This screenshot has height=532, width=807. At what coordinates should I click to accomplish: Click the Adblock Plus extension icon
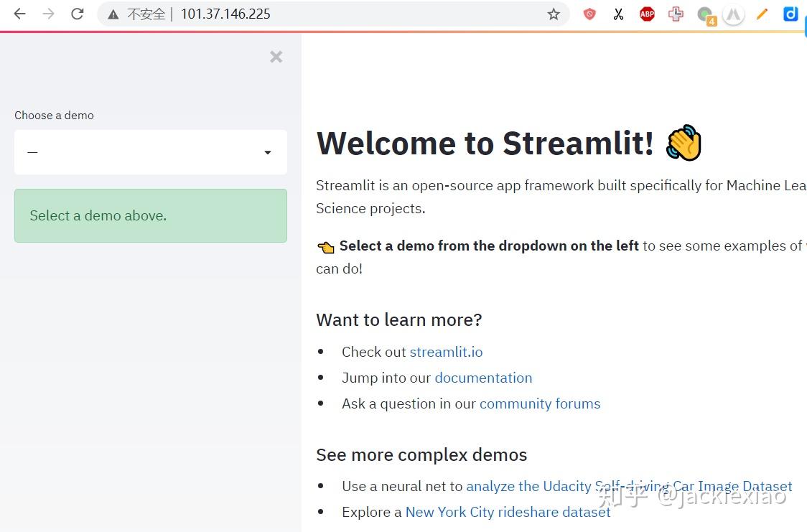point(647,14)
